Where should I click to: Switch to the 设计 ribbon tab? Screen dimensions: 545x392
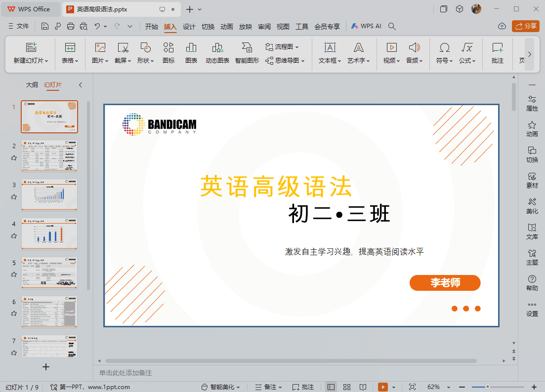pyautogui.click(x=189, y=27)
